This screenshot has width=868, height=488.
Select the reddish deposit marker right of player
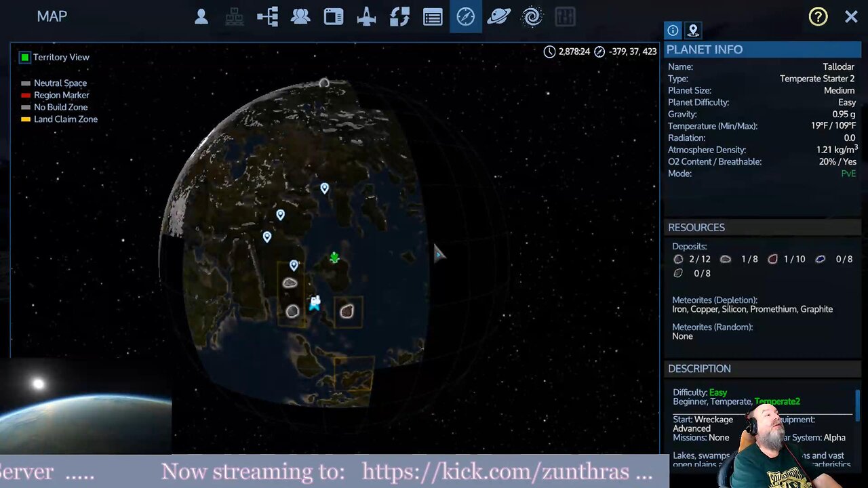click(347, 311)
